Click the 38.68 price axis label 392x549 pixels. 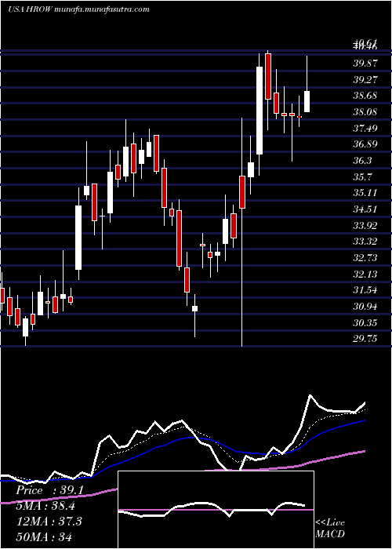point(365,96)
